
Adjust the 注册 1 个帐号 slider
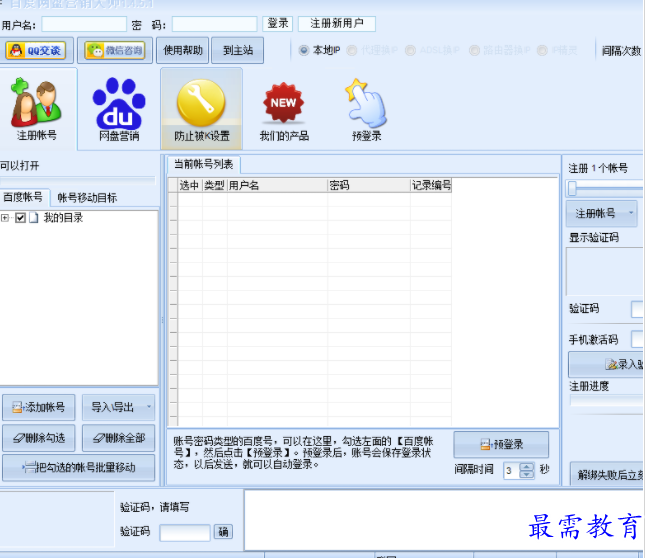click(572, 188)
